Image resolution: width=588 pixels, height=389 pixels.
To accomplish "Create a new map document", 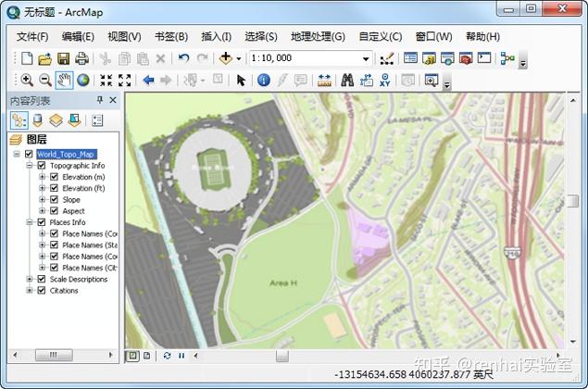I will (27, 58).
